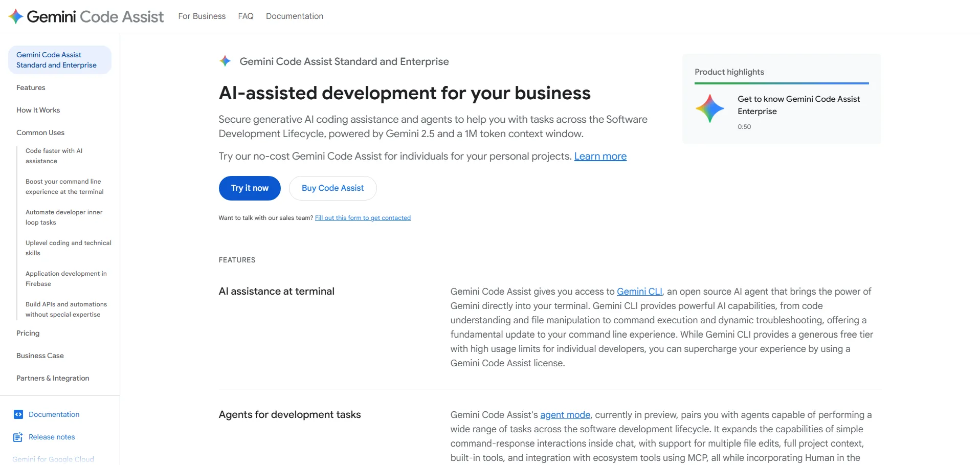
Task: Select Code faster with AI assistance
Action: (x=54, y=156)
